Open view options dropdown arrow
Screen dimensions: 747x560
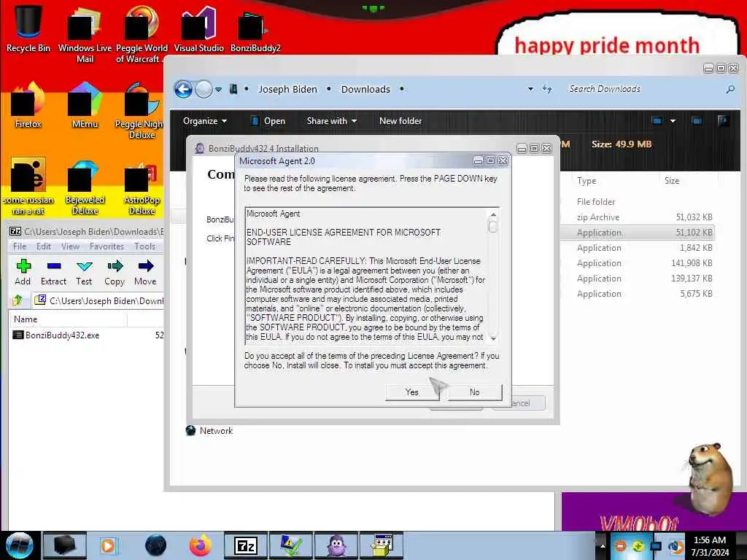click(673, 121)
